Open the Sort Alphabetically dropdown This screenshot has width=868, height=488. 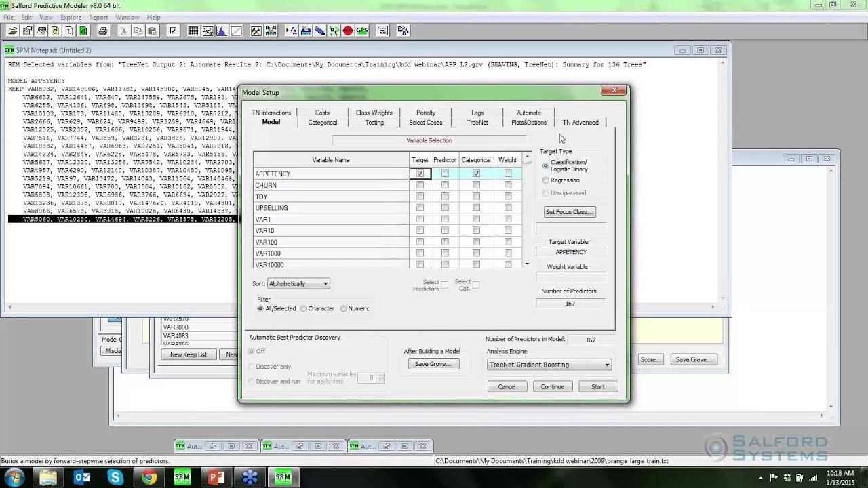tap(298, 283)
